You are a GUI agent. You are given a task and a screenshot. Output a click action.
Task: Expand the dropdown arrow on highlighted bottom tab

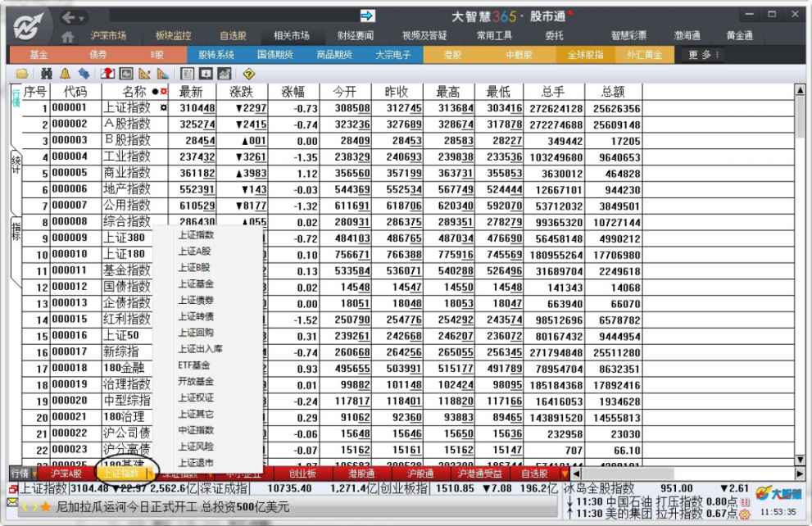(x=150, y=474)
